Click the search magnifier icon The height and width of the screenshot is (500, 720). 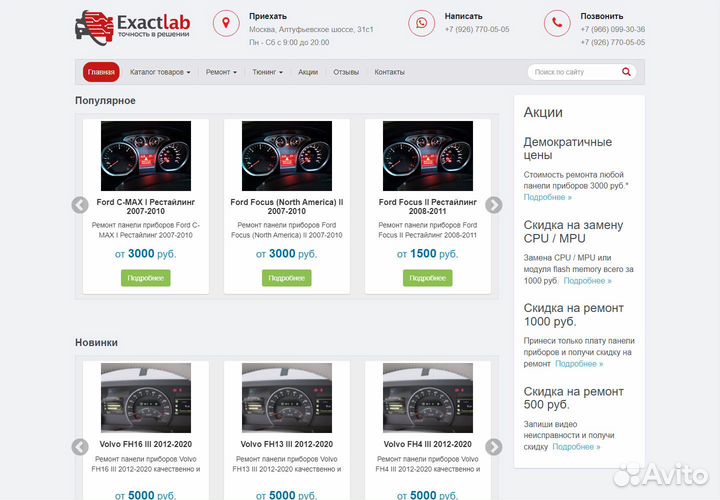pos(626,72)
